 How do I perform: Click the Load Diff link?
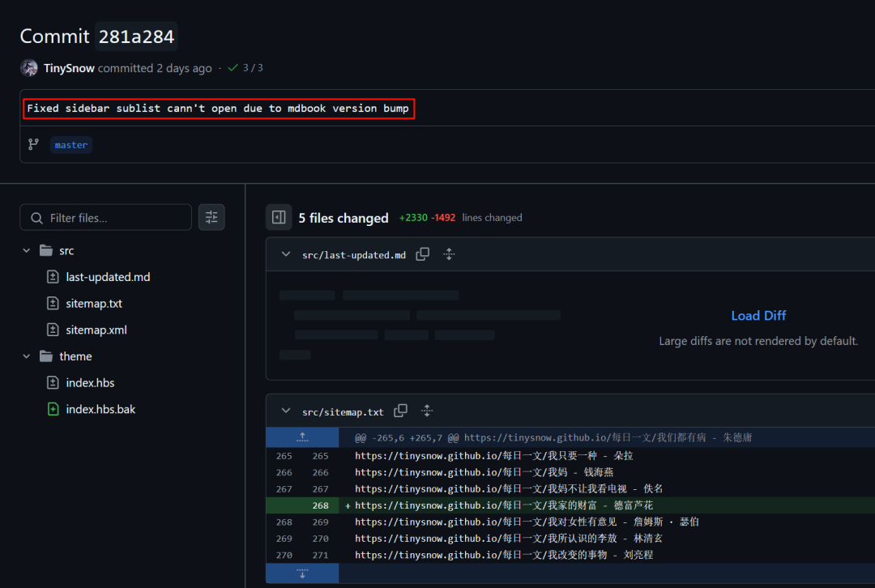(x=758, y=316)
